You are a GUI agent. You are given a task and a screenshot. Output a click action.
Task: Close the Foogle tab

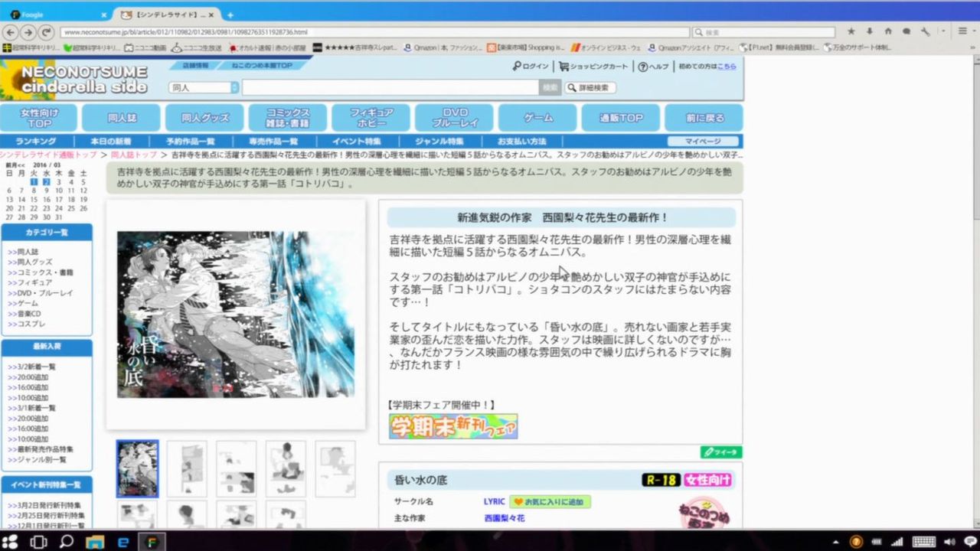click(104, 15)
